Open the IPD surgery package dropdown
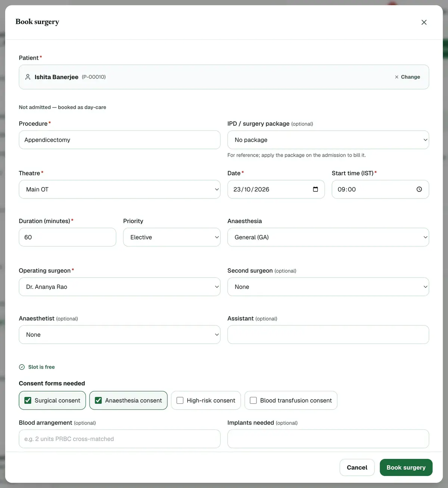This screenshot has width=448, height=488. pos(328,140)
